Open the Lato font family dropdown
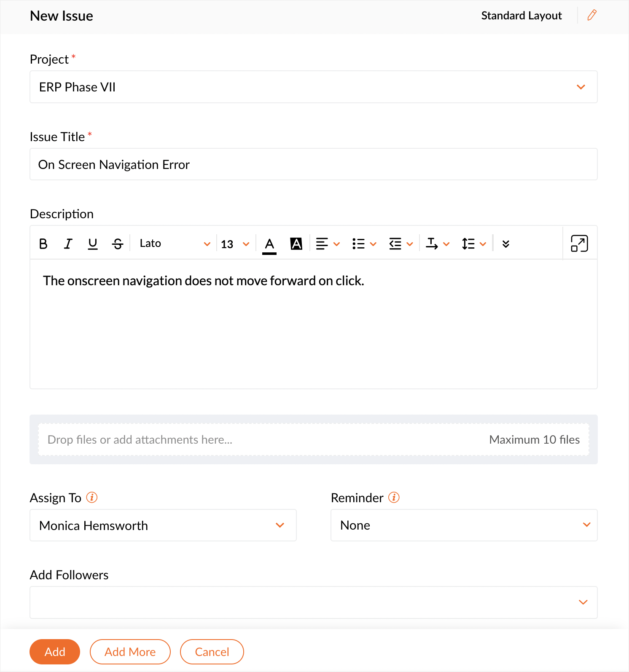This screenshot has height=672, width=629. click(175, 244)
